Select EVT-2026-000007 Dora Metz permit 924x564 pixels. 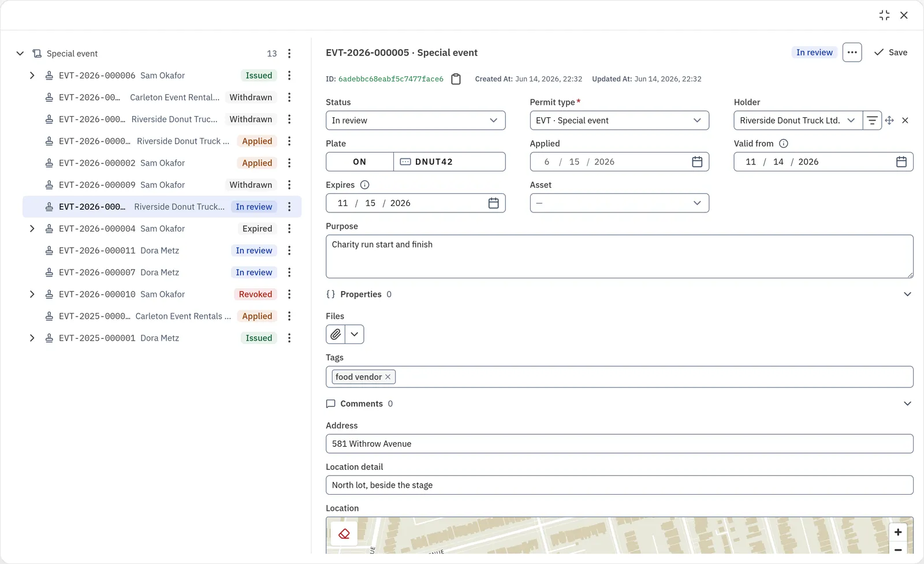click(x=162, y=272)
